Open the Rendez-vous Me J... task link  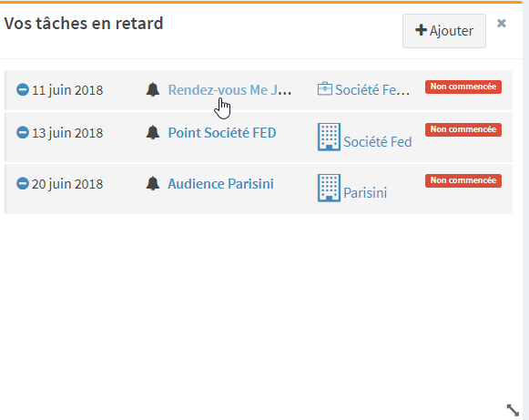coord(229,90)
